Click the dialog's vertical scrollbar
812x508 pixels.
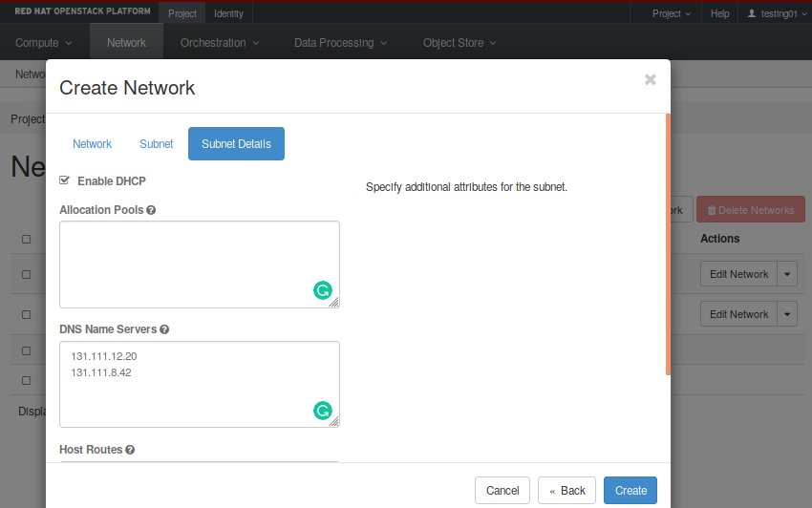point(667,244)
